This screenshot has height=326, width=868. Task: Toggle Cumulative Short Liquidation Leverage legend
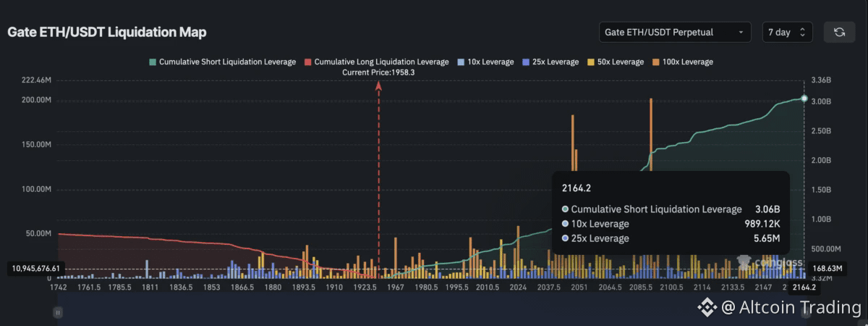(222, 62)
